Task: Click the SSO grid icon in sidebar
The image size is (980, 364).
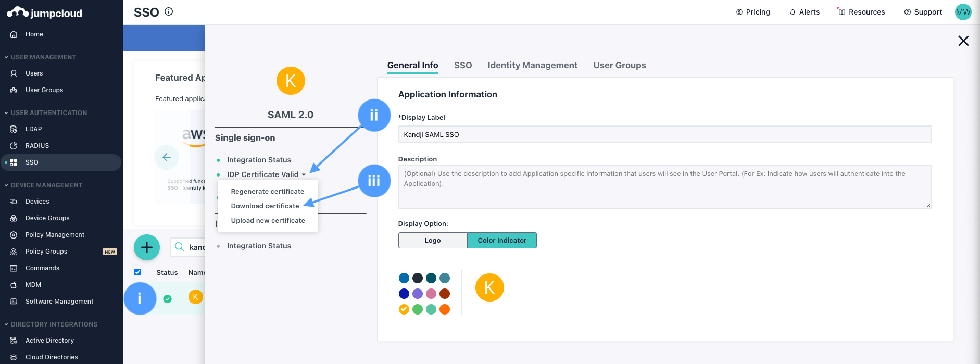Action: click(14, 162)
